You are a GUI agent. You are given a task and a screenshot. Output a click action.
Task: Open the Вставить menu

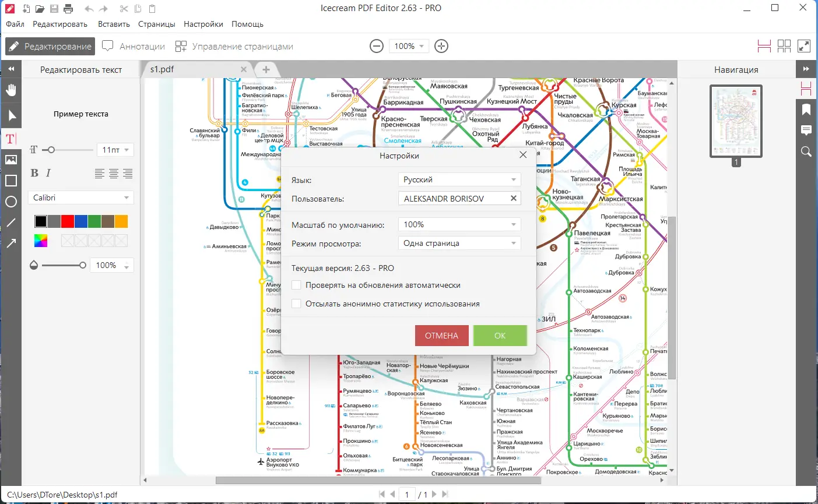(x=114, y=24)
